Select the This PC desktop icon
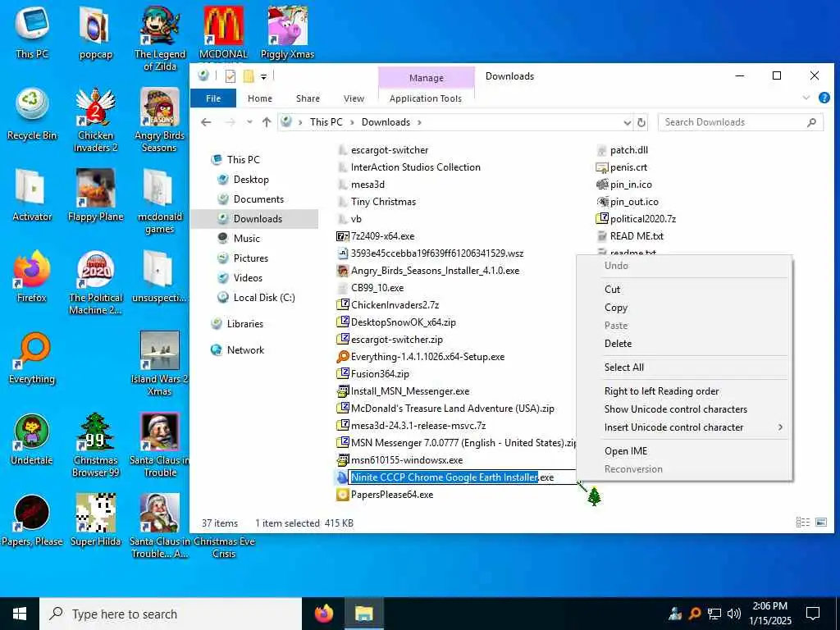 (32, 32)
